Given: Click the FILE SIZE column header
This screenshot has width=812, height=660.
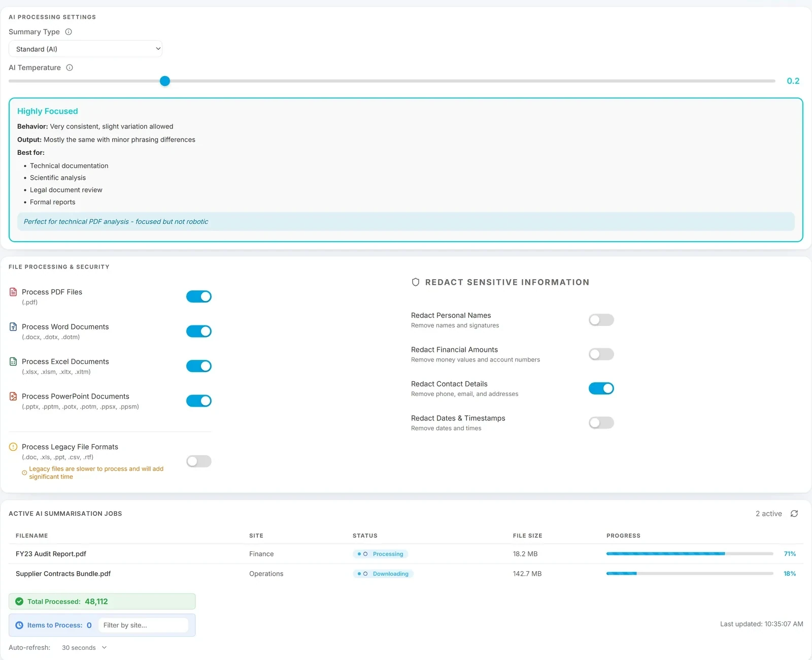Looking at the screenshot, I should click(x=527, y=536).
